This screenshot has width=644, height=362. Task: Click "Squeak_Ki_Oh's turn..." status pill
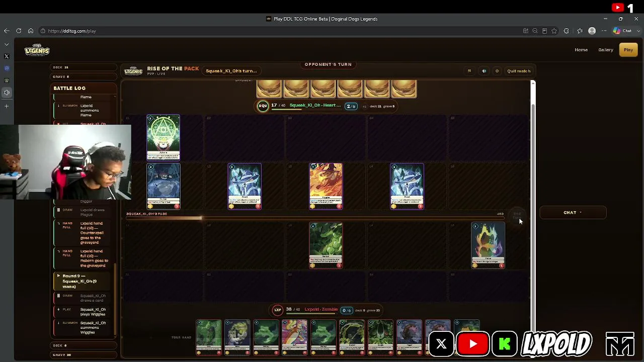coord(231,71)
